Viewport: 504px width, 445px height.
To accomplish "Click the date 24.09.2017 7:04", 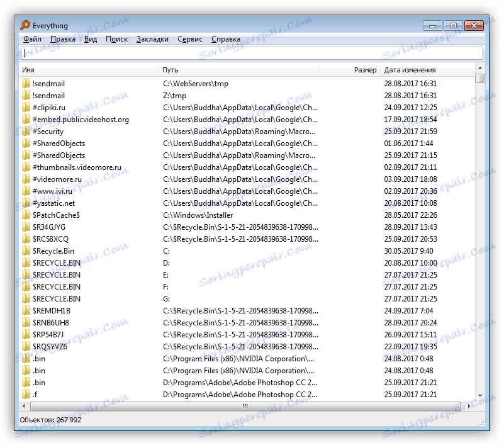I will tap(408, 311).
